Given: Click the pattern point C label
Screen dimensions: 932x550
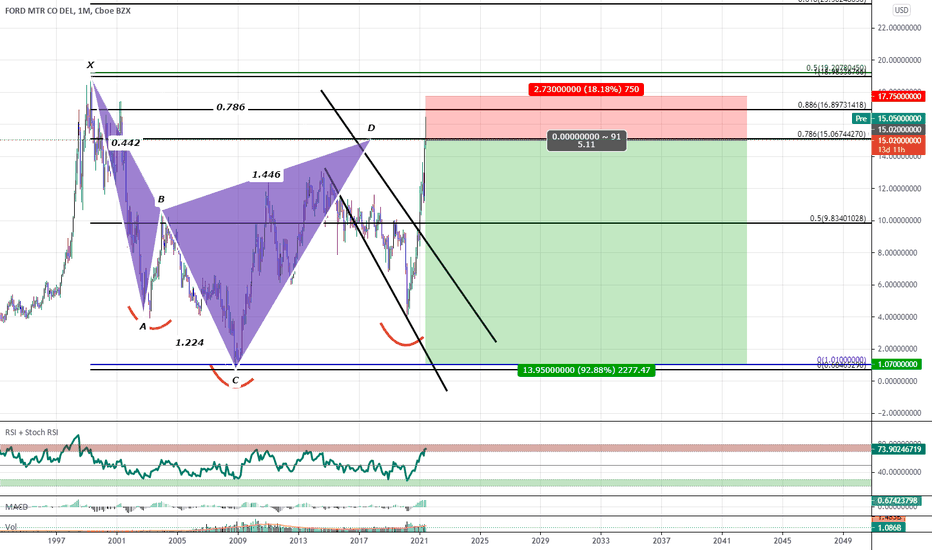Looking at the screenshot, I should [x=235, y=381].
